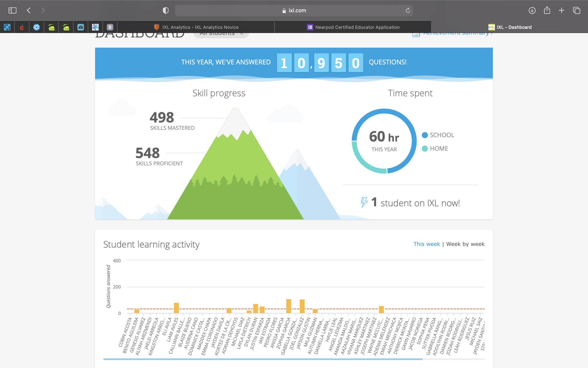This screenshot has height=368, width=588.
Task: Reload the ixl.com page
Action: 408,11
